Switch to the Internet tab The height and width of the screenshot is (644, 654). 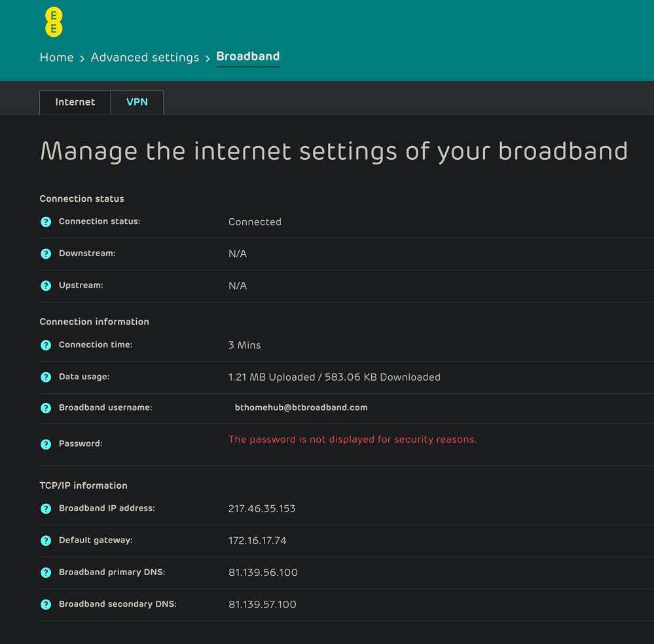[x=75, y=102]
